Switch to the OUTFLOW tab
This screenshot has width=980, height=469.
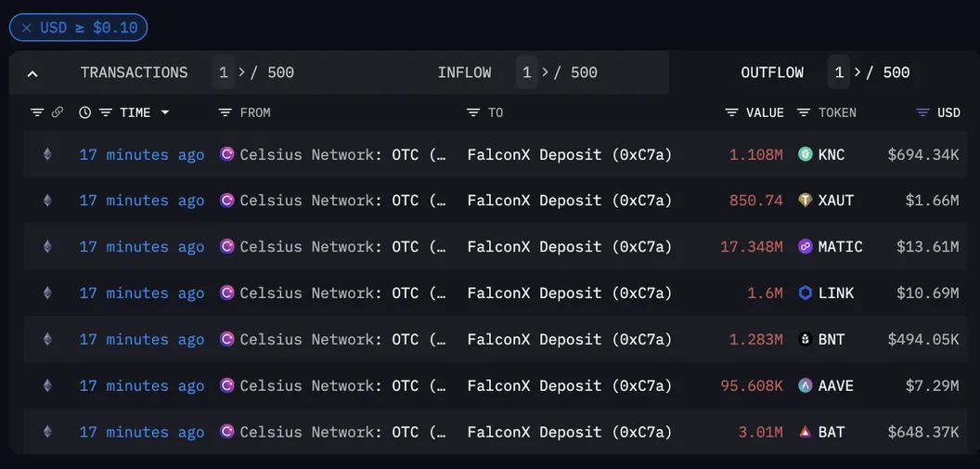[772, 72]
